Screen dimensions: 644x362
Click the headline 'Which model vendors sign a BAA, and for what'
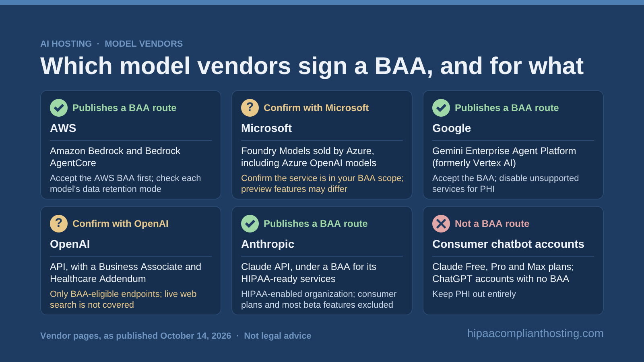tap(312, 66)
